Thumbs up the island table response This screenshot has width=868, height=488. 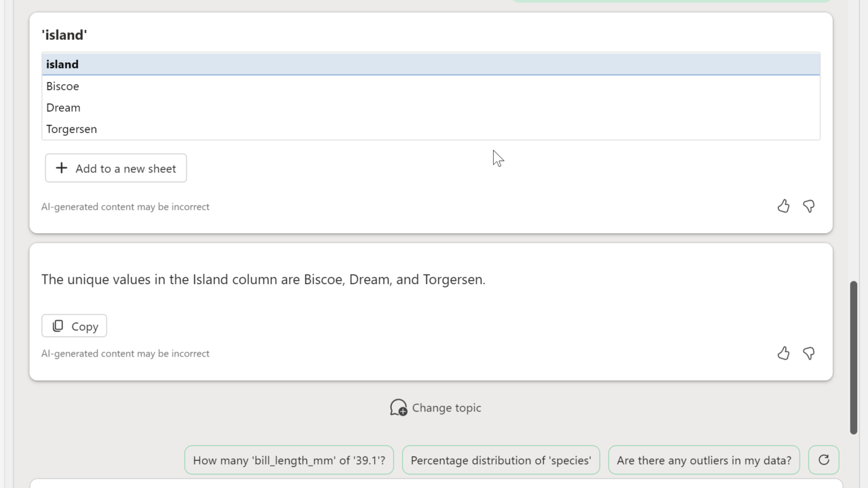[x=783, y=206]
